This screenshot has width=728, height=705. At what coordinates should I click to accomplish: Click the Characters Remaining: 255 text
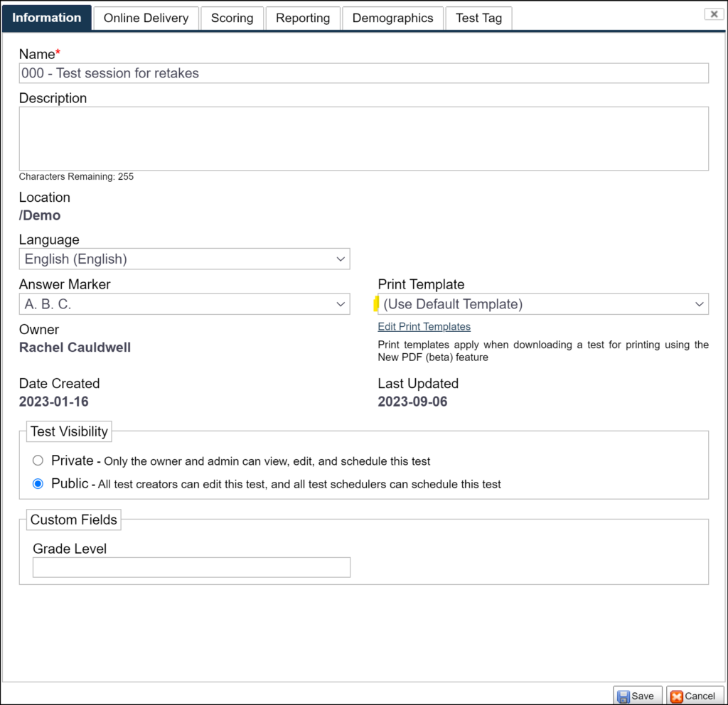coord(76,177)
